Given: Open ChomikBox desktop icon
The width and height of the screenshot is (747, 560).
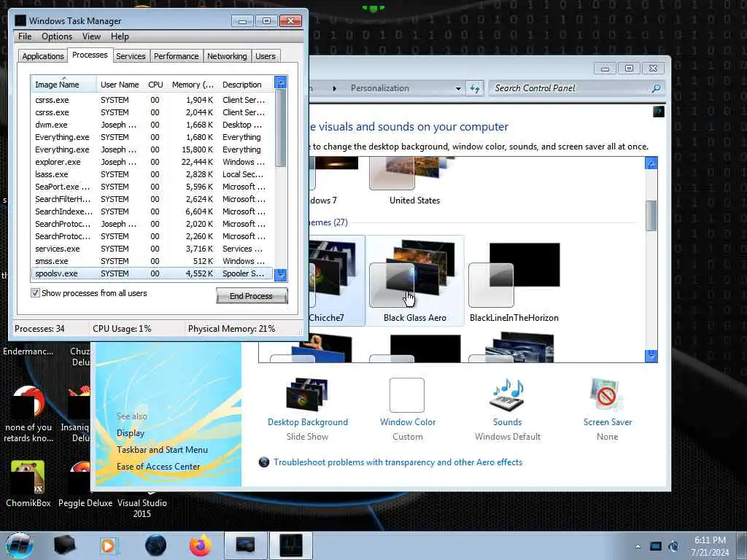Looking at the screenshot, I should pos(28,484).
